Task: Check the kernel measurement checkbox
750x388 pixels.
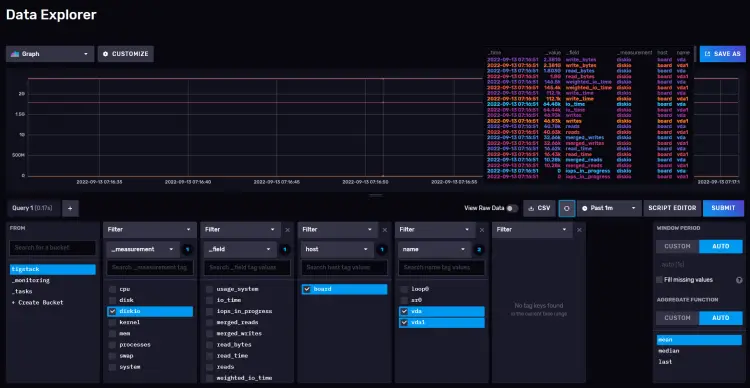Action: [112, 322]
